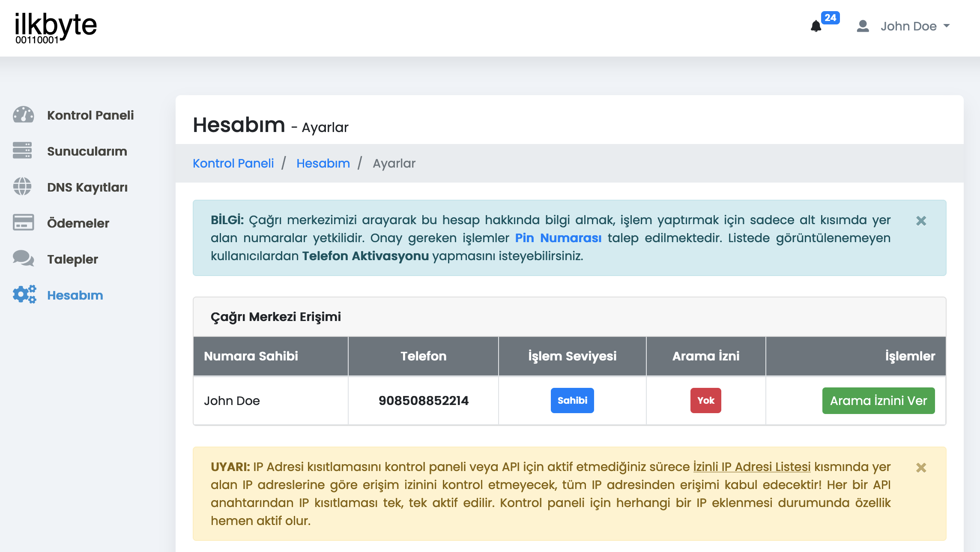This screenshot has width=980, height=552.
Task: Click the Sunucularım server icon
Action: (22, 150)
